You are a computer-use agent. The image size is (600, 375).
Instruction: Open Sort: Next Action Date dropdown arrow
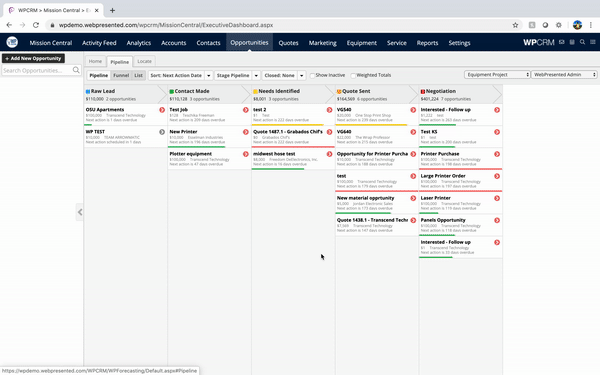pyautogui.click(x=209, y=75)
